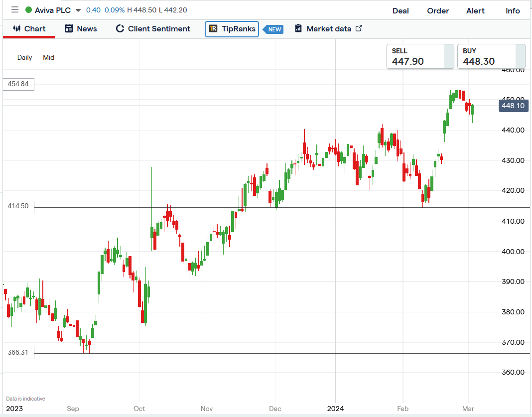
Task: Click the current price 448.10 tag
Action: (514, 106)
